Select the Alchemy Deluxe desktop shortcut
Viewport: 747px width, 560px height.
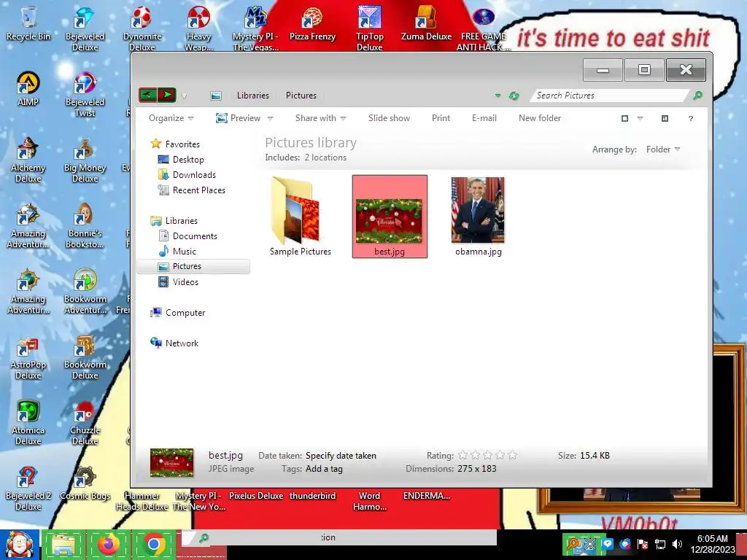(28, 160)
